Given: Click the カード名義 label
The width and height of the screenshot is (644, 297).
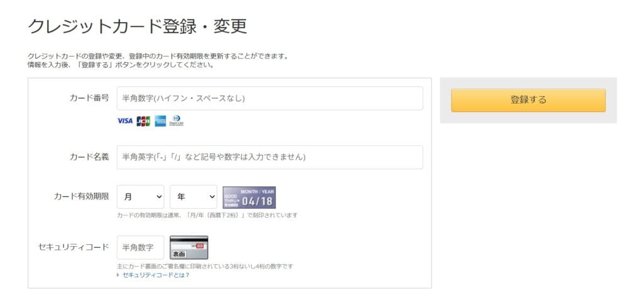Looking at the screenshot, I should pyautogui.click(x=89, y=157).
